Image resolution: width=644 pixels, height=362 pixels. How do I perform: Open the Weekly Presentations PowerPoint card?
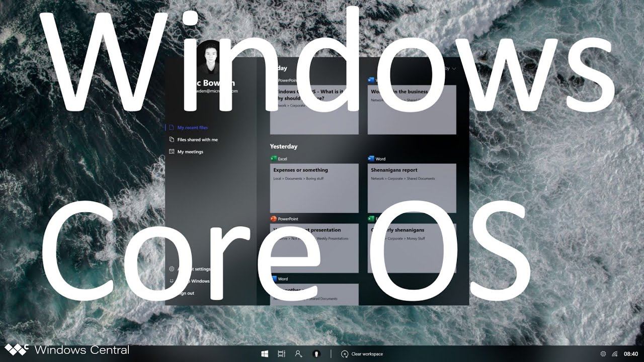click(x=314, y=248)
